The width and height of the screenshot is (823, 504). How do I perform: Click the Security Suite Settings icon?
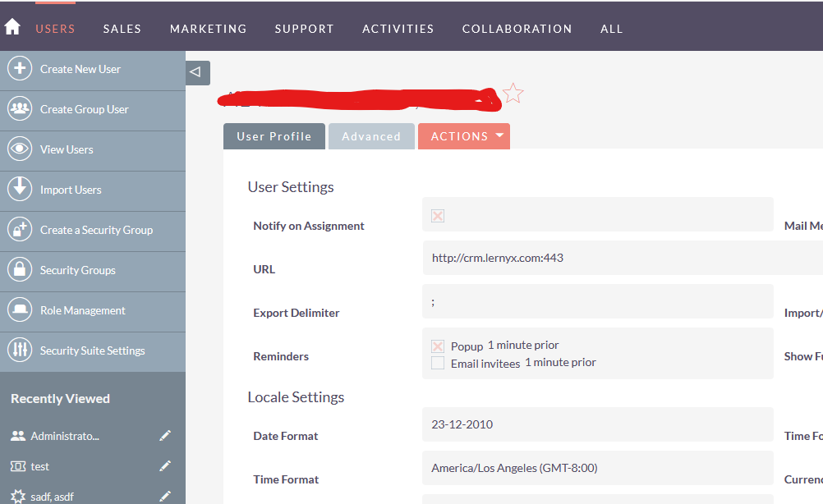click(20, 351)
